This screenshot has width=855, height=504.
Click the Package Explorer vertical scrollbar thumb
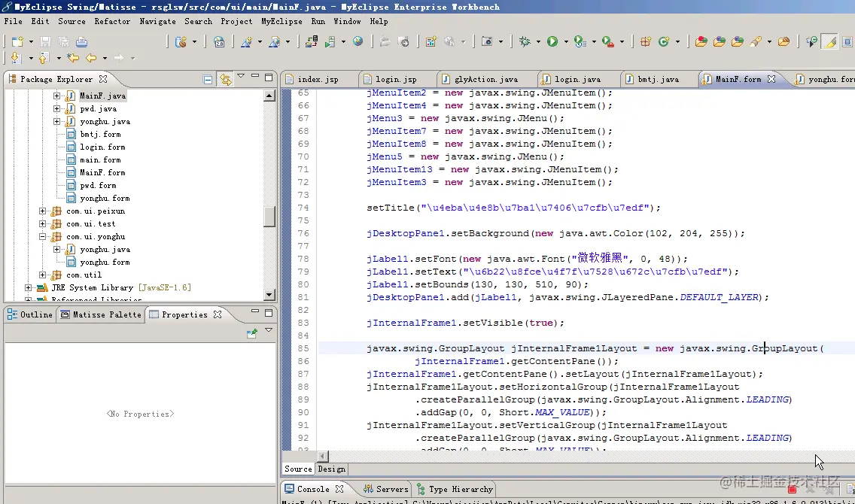pos(269,216)
